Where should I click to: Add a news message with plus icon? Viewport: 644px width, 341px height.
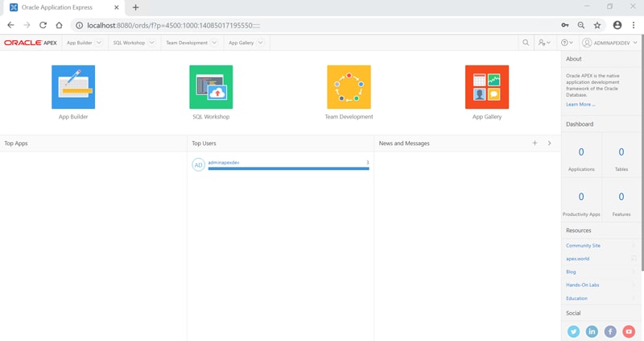(x=535, y=143)
